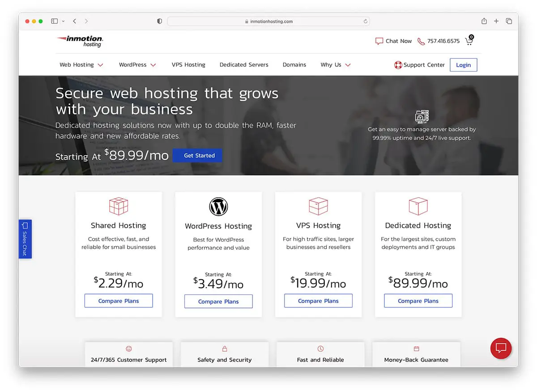This screenshot has width=537, height=392.
Task: Click the '99.99% uptime and 24/7 live support' text
Action: (x=422, y=138)
